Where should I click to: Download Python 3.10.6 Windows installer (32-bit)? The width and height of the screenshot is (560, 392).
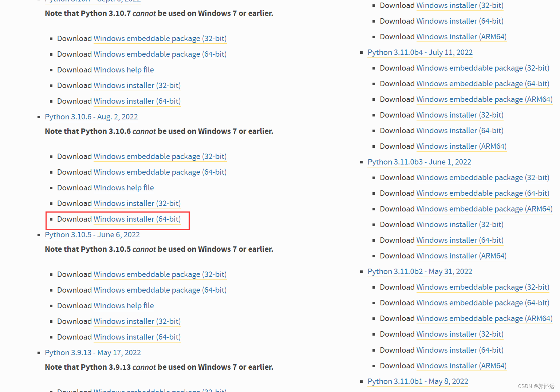pyautogui.click(x=137, y=203)
